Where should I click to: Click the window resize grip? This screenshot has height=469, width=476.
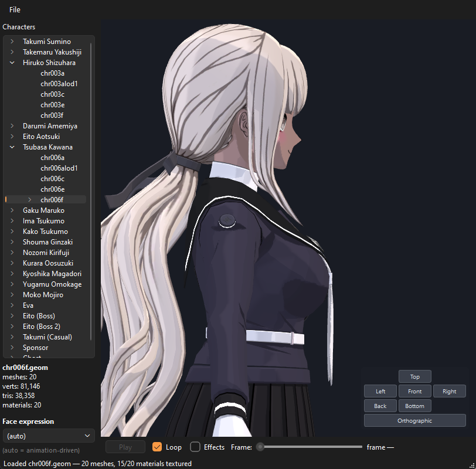point(472,465)
